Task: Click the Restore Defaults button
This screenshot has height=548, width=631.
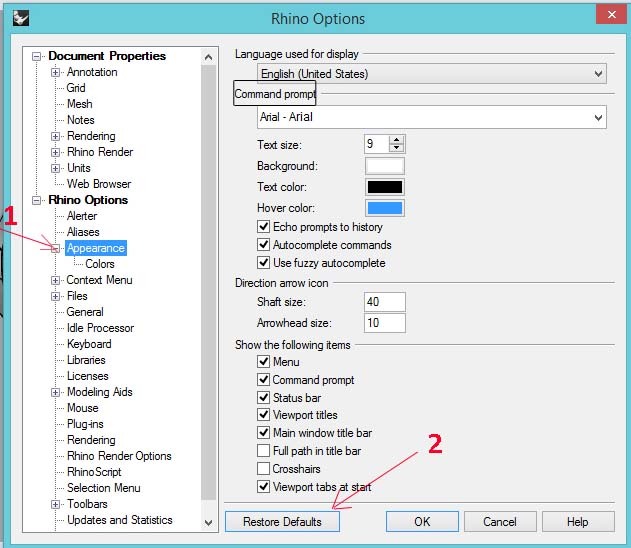Action: tap(282, 521)
